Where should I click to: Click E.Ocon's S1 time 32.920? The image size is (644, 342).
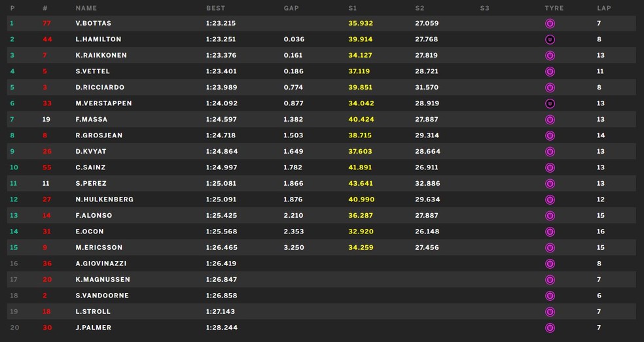tap(360, 231)
